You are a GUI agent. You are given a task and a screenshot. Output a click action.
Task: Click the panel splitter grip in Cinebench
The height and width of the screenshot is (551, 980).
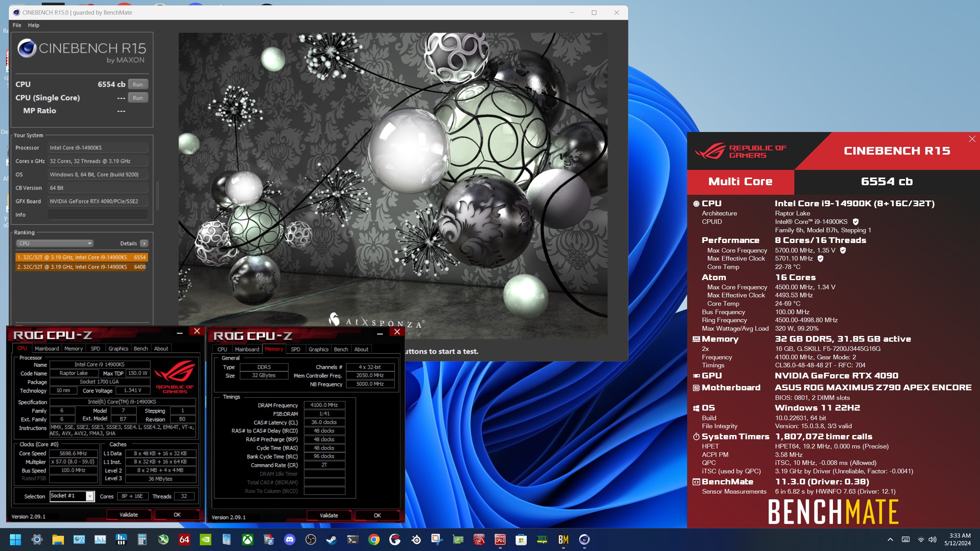click(157, 196)
